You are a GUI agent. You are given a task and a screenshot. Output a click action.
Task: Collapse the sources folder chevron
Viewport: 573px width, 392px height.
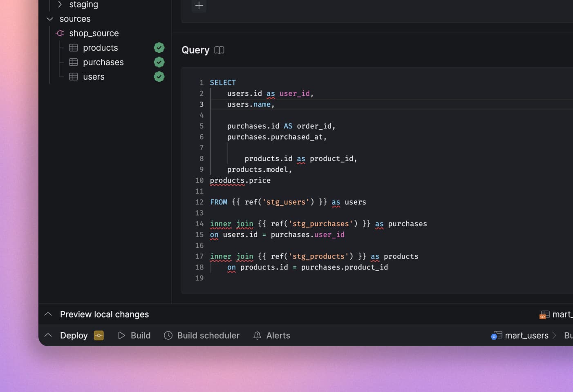coord(50,19)
